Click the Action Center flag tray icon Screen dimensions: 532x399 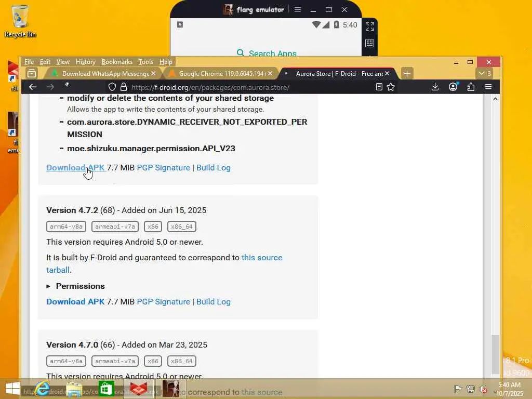click(x=457, y=389)
